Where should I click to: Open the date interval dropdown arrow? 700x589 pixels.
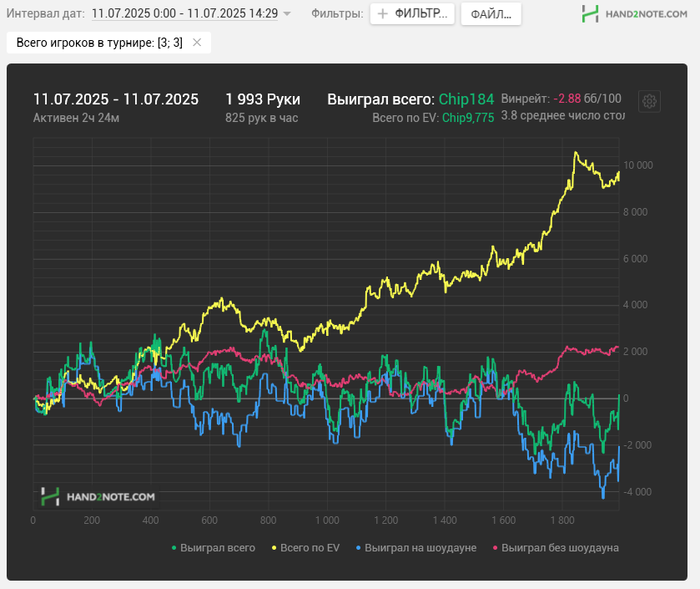pyautogui.click(x=287, y=14)
